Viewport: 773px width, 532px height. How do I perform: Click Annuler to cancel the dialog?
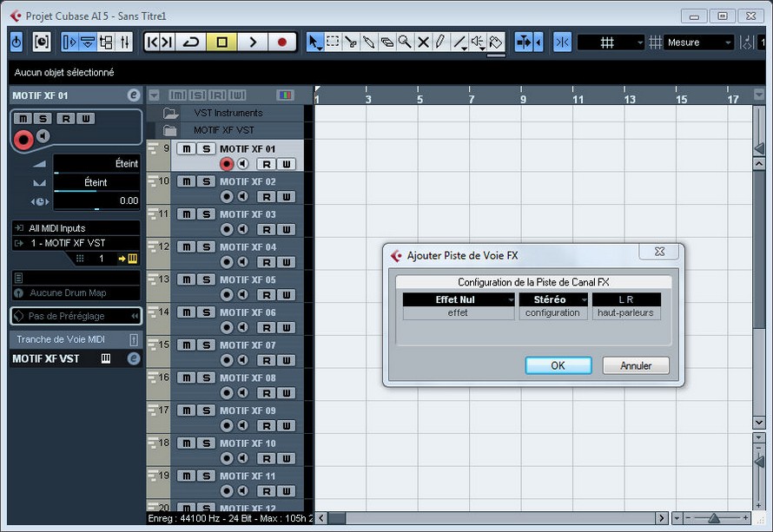coord(636,365)
